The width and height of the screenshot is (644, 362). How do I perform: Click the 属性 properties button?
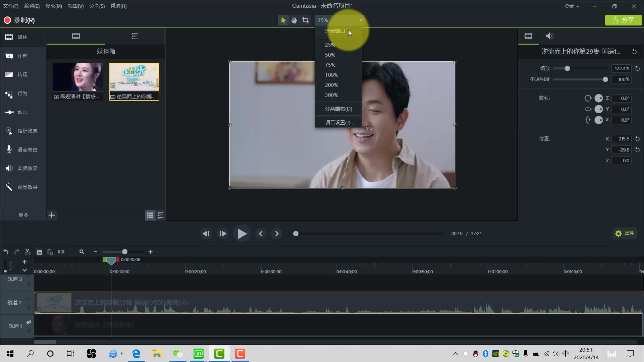tap(625, 233)
